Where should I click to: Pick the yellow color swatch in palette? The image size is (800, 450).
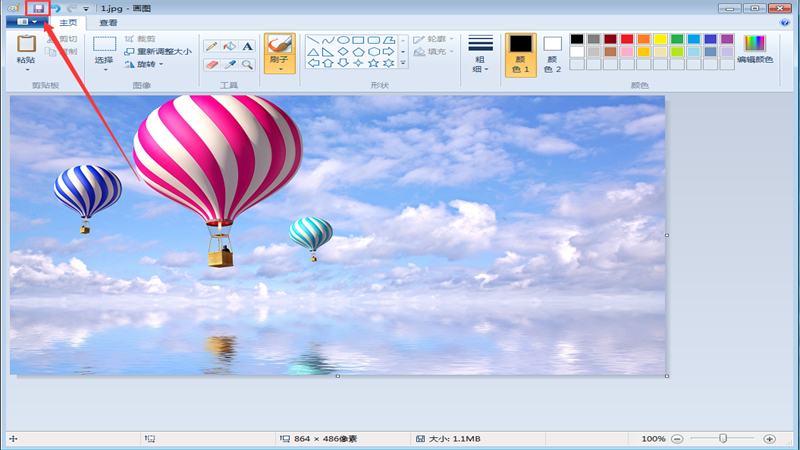pos(660,39)
